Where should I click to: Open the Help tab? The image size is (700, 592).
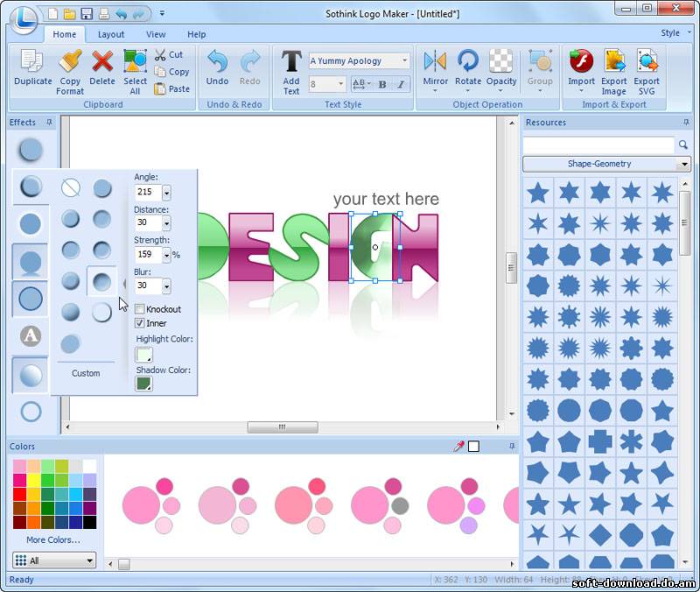tap(196, 34)
